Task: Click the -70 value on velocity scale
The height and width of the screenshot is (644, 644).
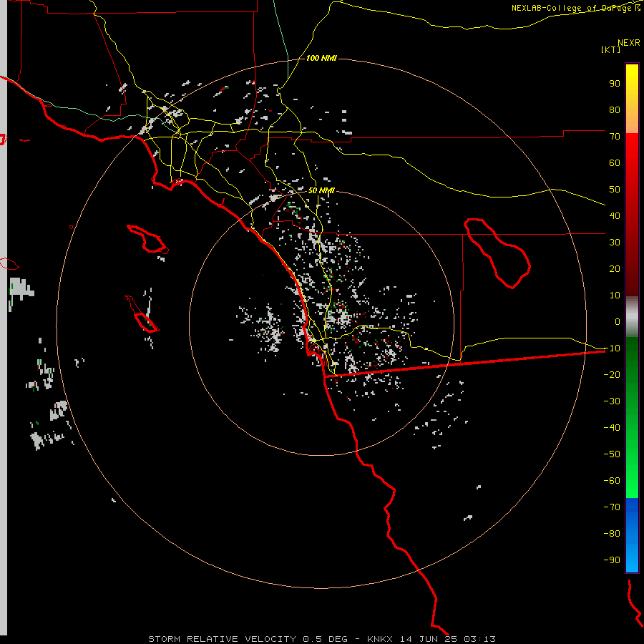Action: click(x=612, y=507)
